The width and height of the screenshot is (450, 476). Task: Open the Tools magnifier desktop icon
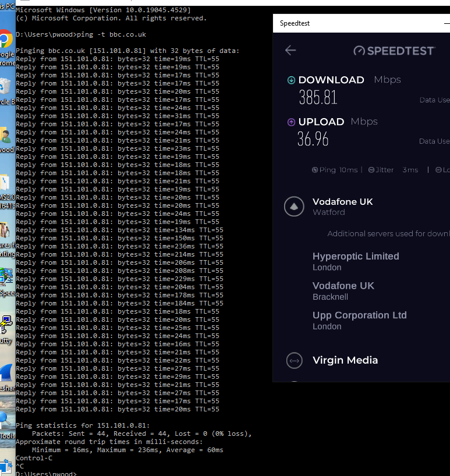[x=5, y=420]
